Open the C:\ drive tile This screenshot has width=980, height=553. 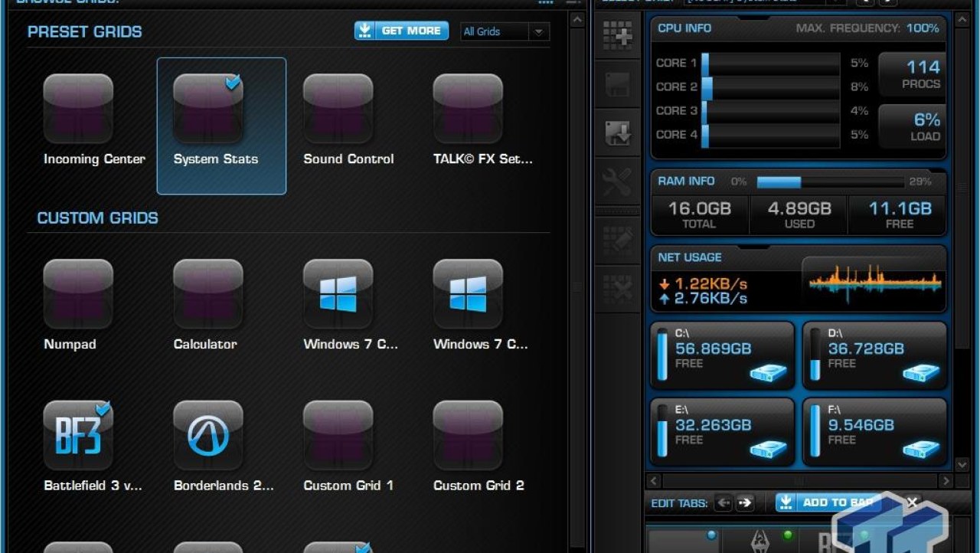(722, 355)
